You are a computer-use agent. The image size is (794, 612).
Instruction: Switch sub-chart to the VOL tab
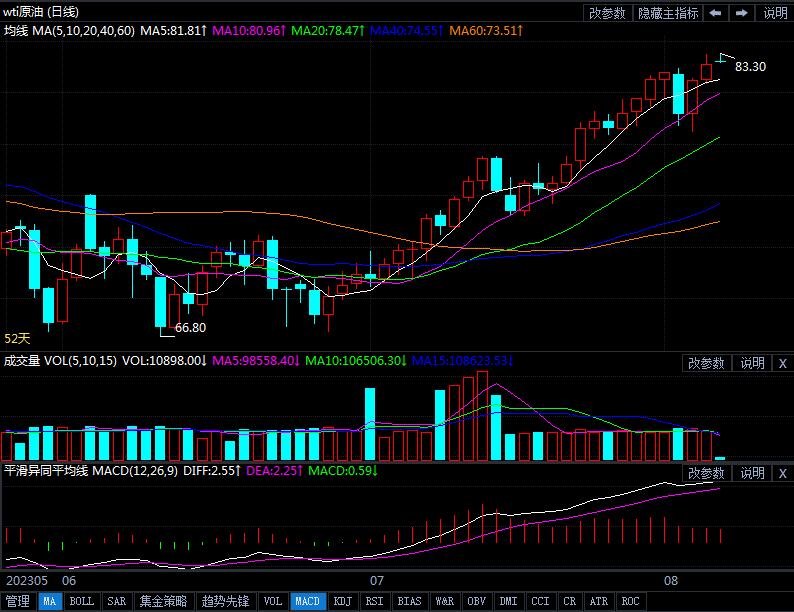pyautogui.click(x=272, y=601)
